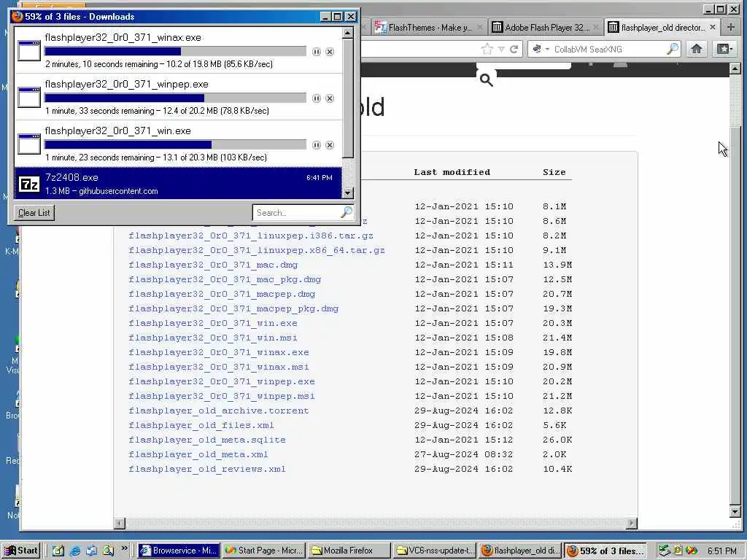Open a new Firefox tab
This screenshot has width=747, height=560.
[x=731, y=27]
